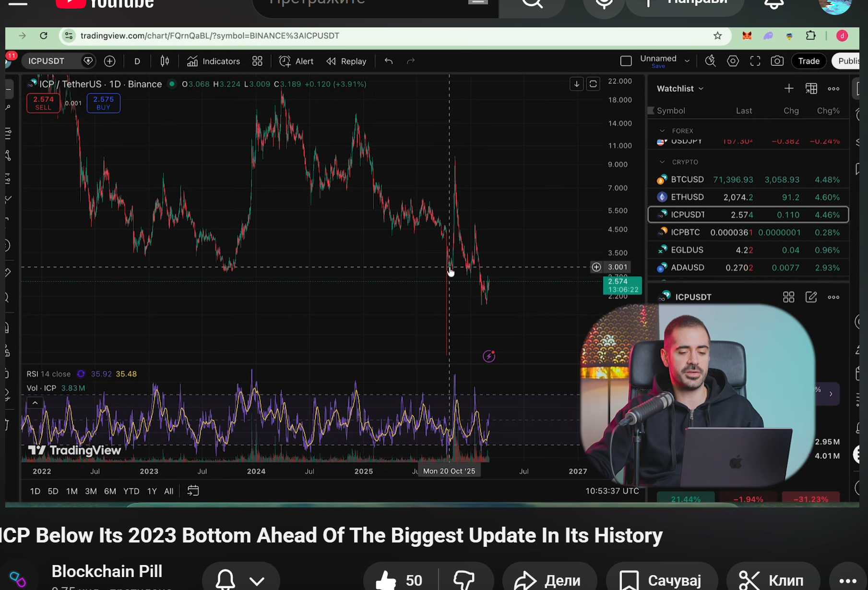Image resolution: width=868 pixels, height=590 pixels.
Task: Open the Blockchain Pill channel
Action: (107, 571)
